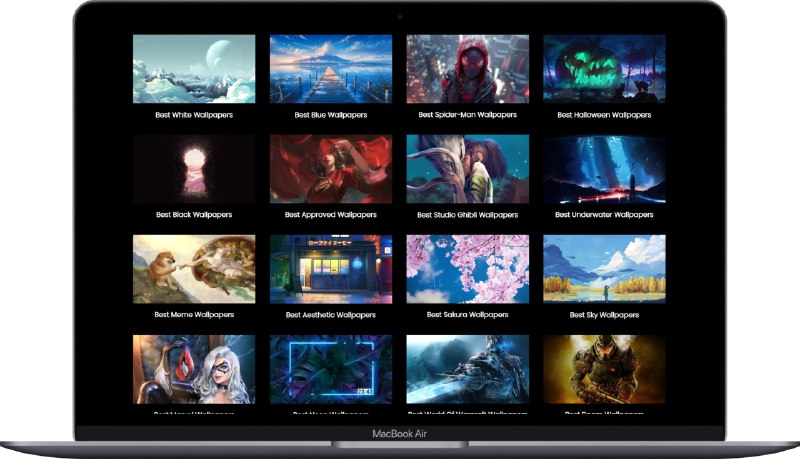Open the Spider-Man wallpaper thumbnail image
The height and width of the screenshot is (459, 800).
(x=467, y=69)
